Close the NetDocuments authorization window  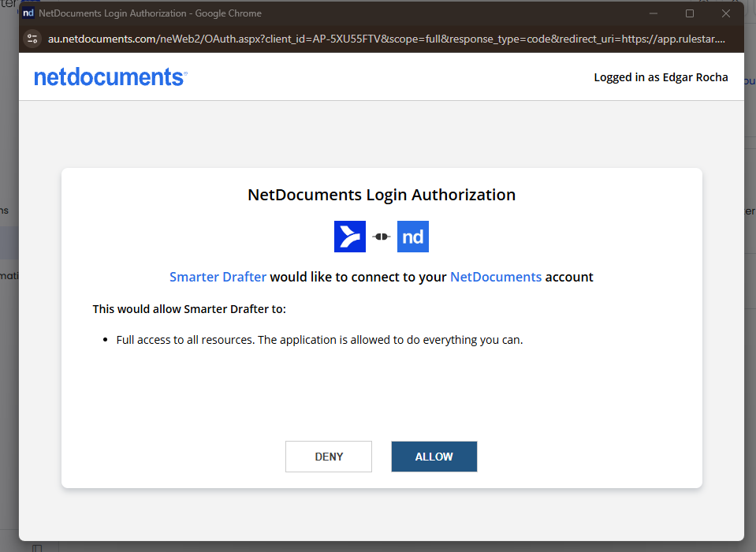coord(725,13)
